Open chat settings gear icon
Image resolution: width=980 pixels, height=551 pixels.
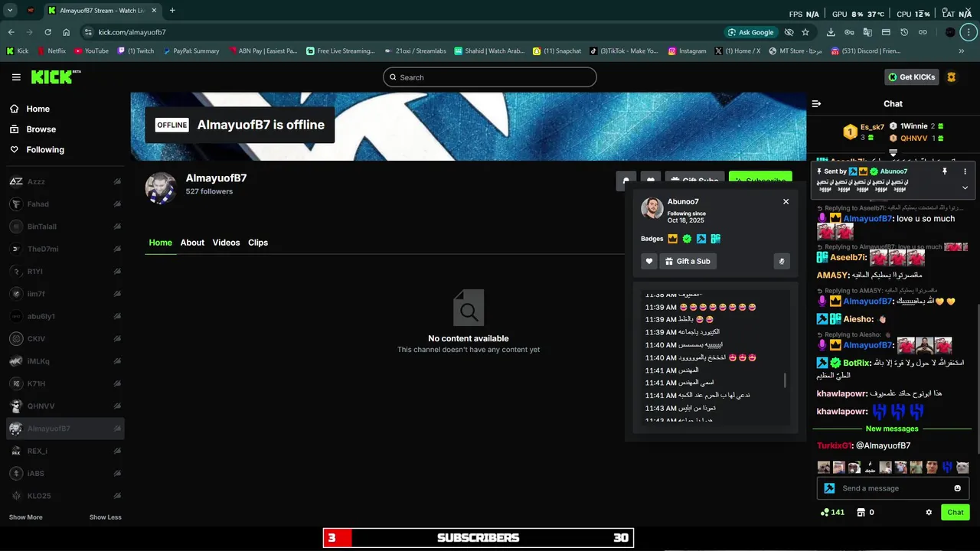point(929,512)
